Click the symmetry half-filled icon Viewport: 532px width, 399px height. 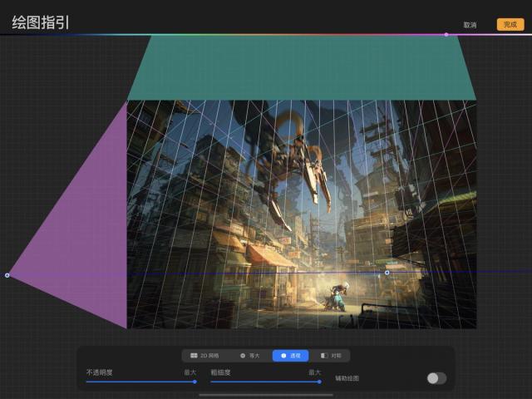[x=324, y=356]
